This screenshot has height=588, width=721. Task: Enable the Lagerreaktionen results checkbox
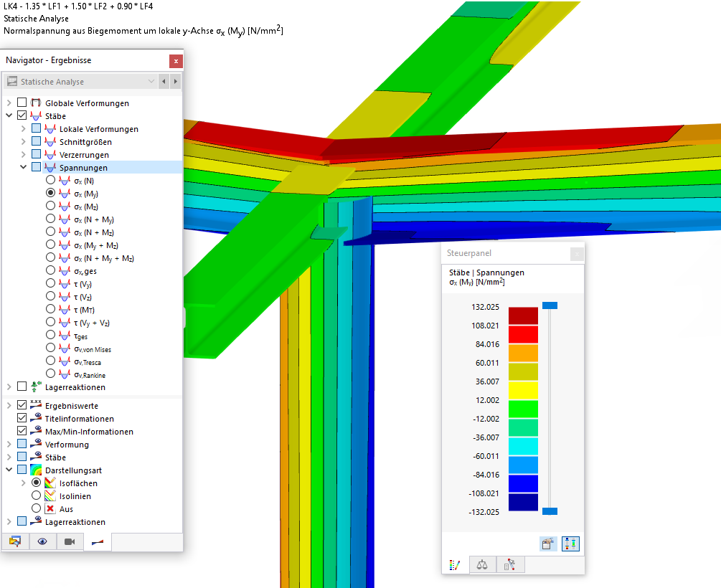22,387
